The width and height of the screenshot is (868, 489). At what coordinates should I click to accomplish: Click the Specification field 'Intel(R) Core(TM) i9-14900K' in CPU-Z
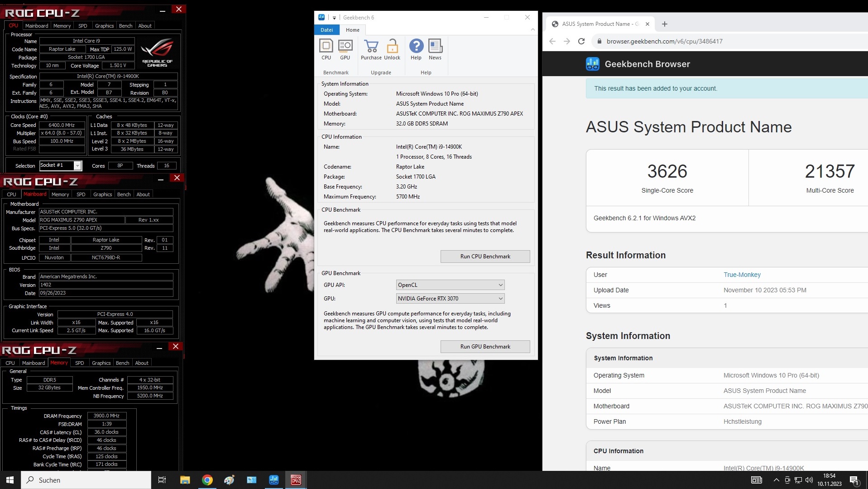108,76
